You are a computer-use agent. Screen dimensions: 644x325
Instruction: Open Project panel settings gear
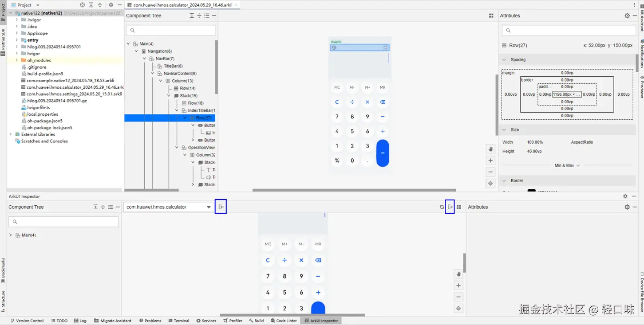click(111, 5)
